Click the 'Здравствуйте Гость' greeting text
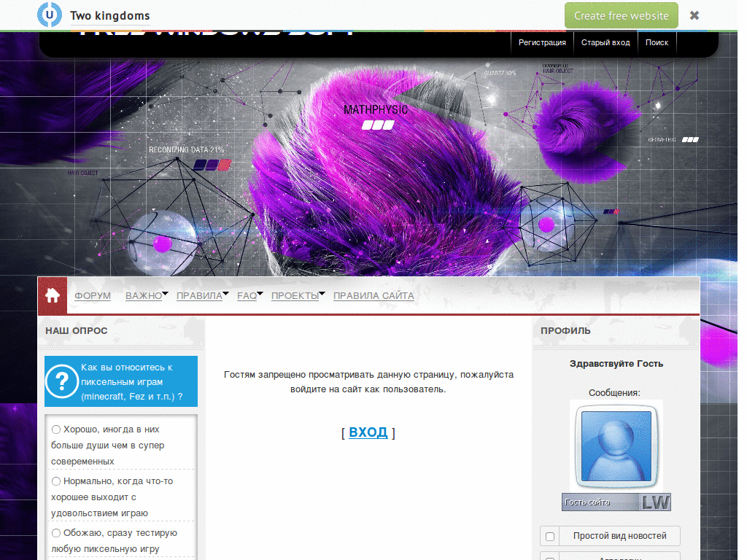Viewport: 747px width, 560px height. (x=616, y=363)
